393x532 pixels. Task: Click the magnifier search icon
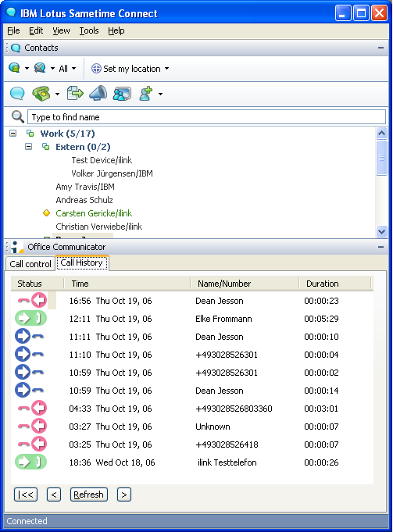17,116
